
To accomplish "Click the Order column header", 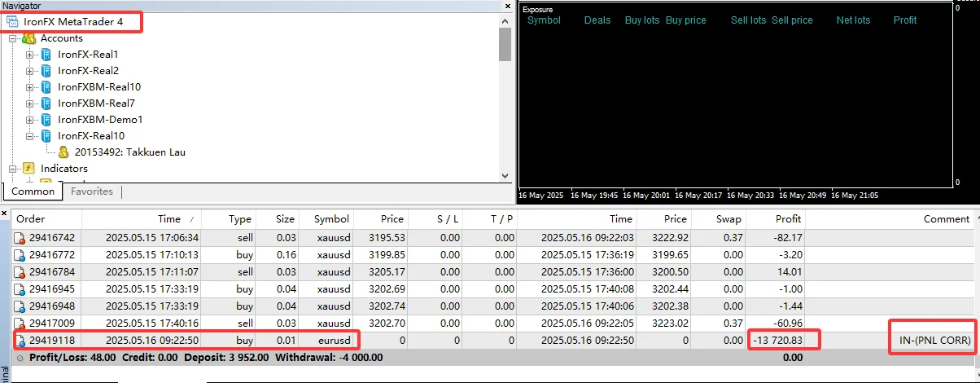I will pyautogui.click(x=31, y=219).
